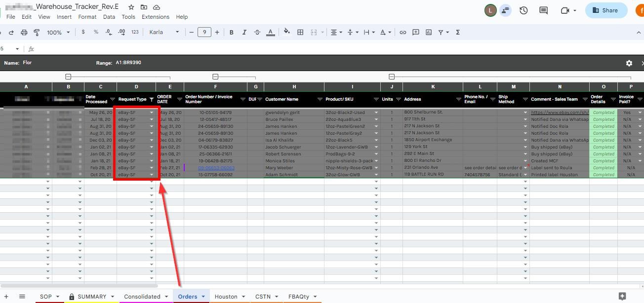Open horizontal align dropdown

coord(336,32)
